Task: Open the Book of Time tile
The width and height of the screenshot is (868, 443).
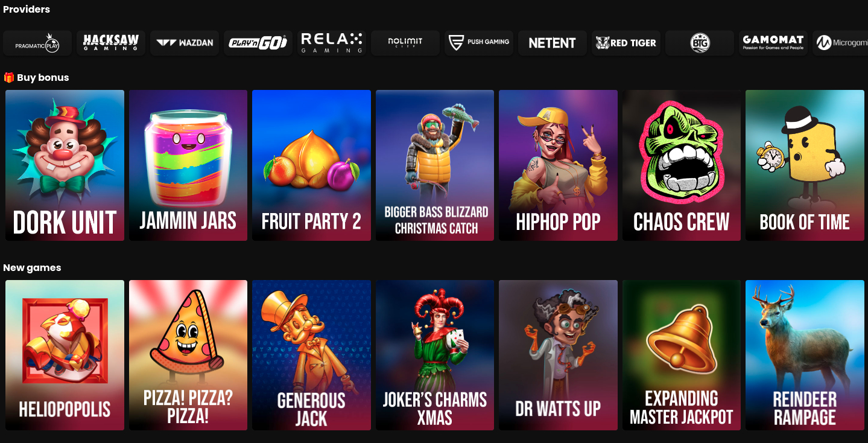Action: coord(805,165)
